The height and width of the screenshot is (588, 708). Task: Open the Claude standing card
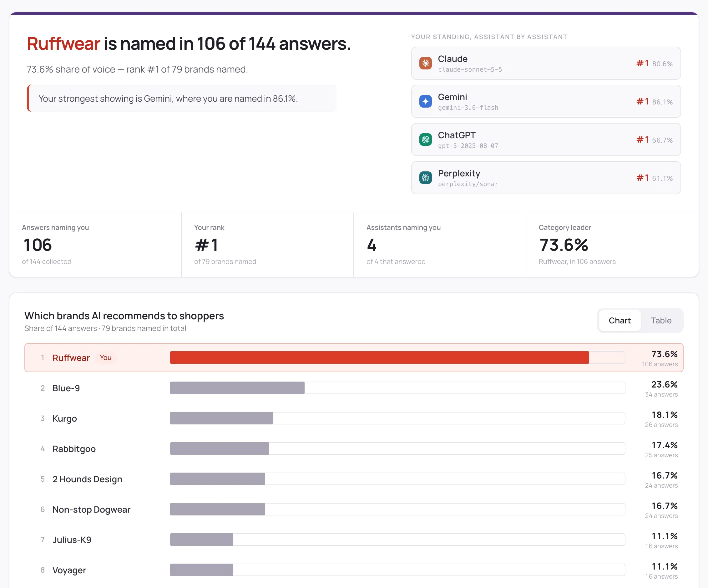(546, 63)
